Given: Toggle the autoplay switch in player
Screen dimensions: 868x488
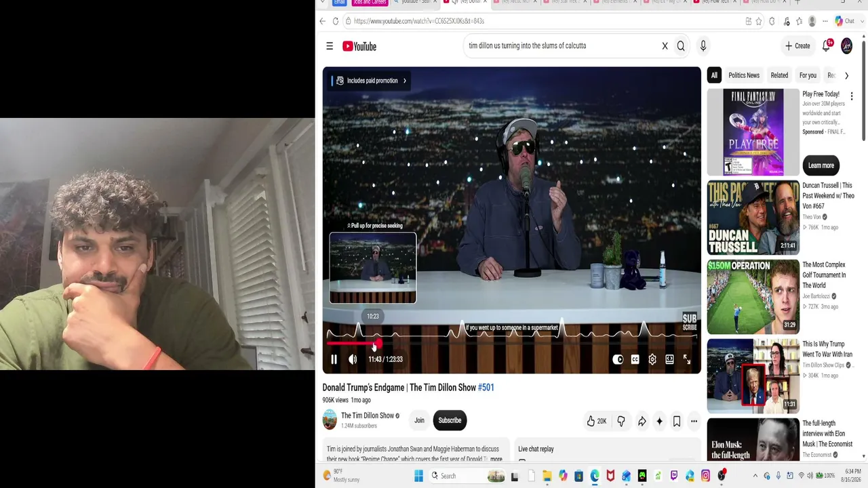Looking at the screenshot, I should 618,360.
